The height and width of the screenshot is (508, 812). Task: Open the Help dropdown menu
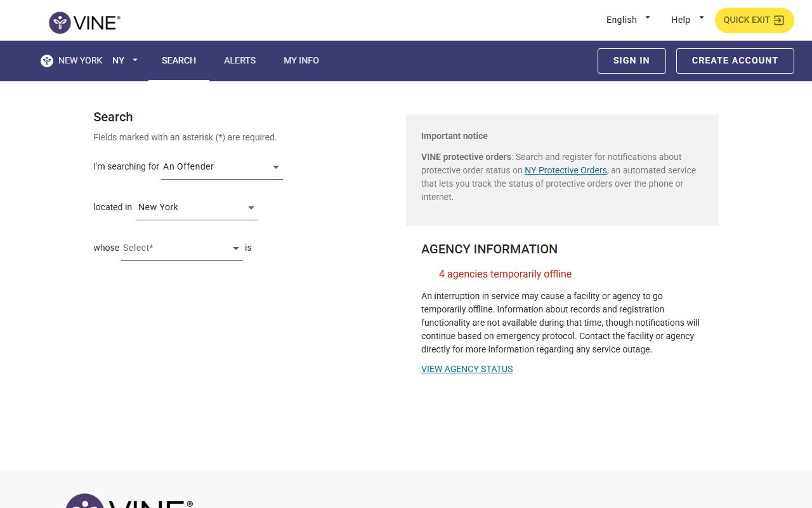click(x=688, y=20)
